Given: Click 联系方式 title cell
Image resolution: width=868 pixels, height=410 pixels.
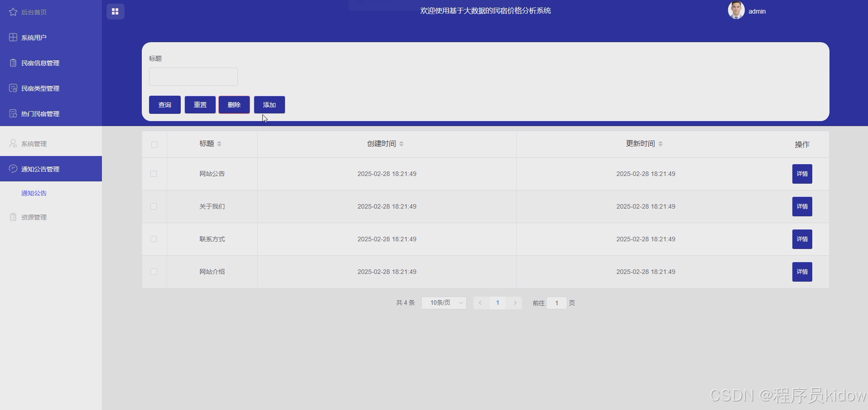Looking at the screenshot, I should (x=212, y=239).
